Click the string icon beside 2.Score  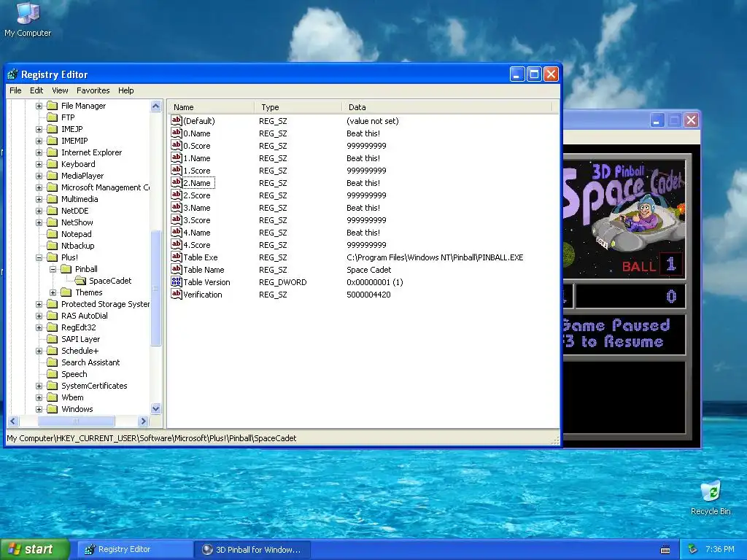(177, 195)
